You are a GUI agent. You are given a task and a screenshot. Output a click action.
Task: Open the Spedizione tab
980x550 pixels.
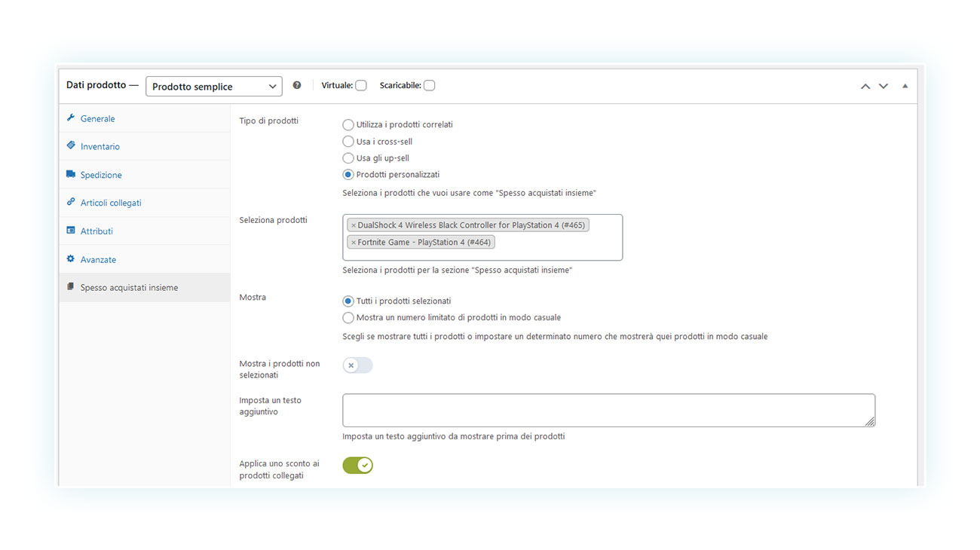pos(145,175)
